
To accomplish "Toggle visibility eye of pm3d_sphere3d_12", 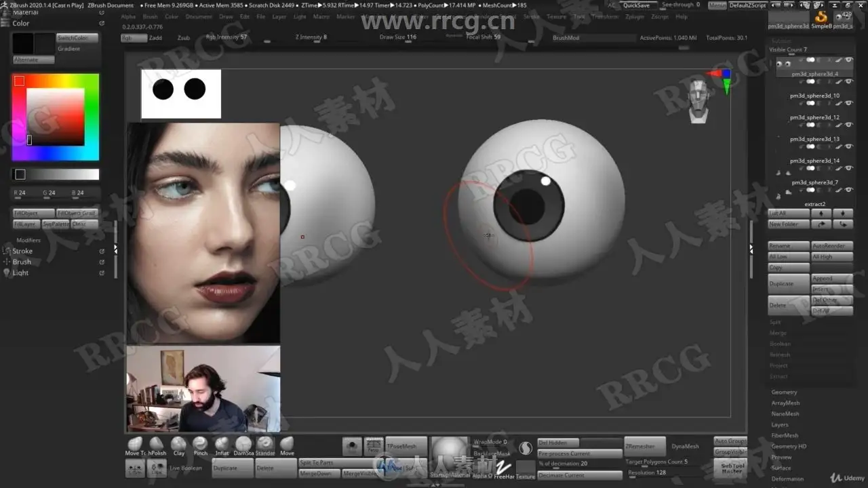I will click(848, 103).
